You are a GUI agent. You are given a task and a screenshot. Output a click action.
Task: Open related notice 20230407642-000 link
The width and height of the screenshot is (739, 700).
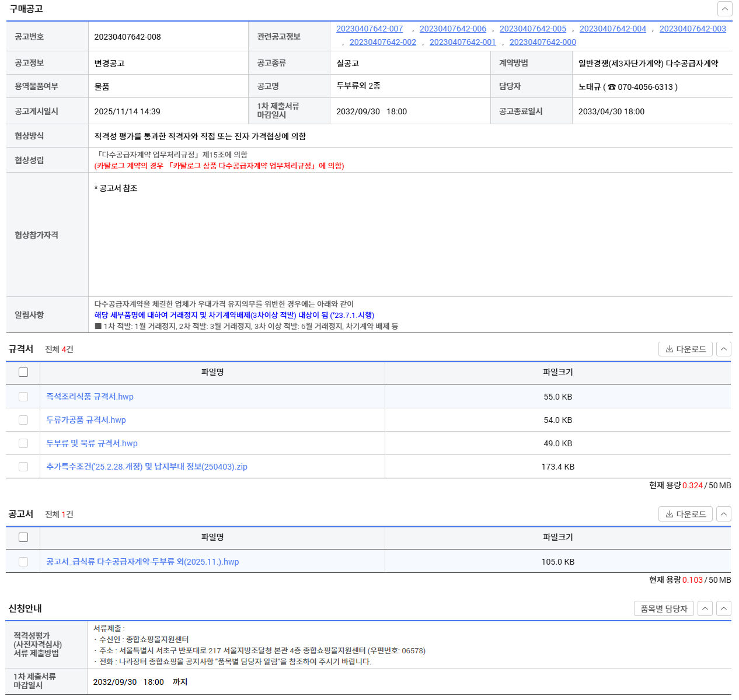tap(542, 42)
